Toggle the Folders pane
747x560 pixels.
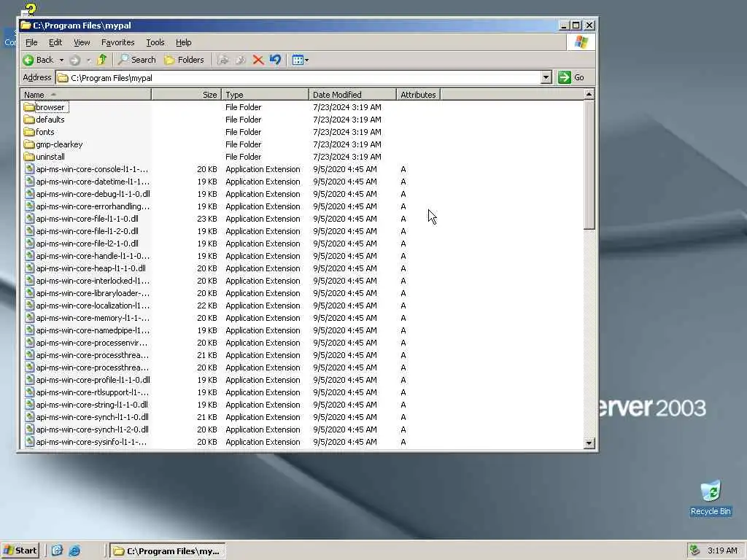[x=184, y=60]
